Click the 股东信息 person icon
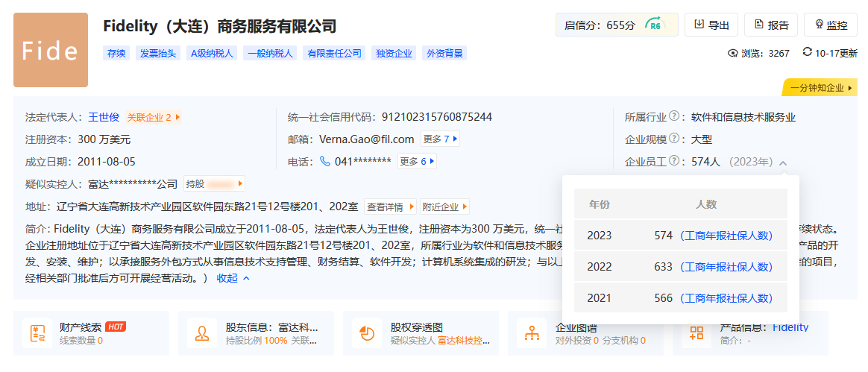The height and width of the screenshot is (372, 868). click(202, 333)
